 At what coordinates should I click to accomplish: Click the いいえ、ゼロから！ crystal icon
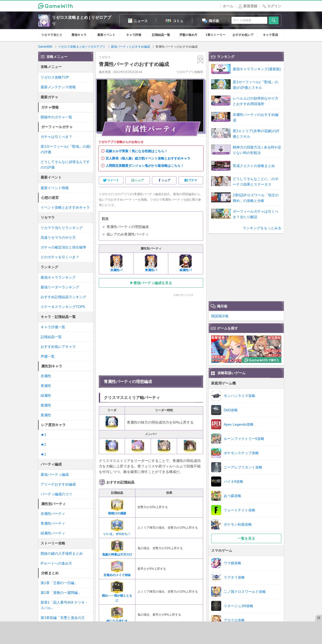point(117,525)
